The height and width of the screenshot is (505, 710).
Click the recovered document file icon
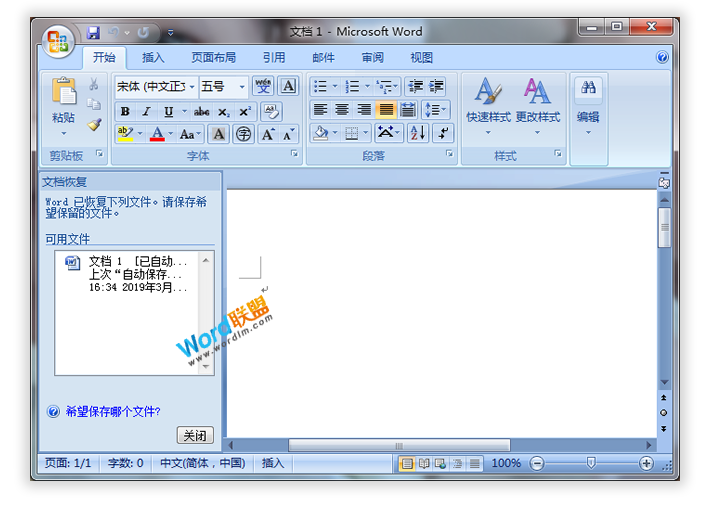(x=72, y=263)
